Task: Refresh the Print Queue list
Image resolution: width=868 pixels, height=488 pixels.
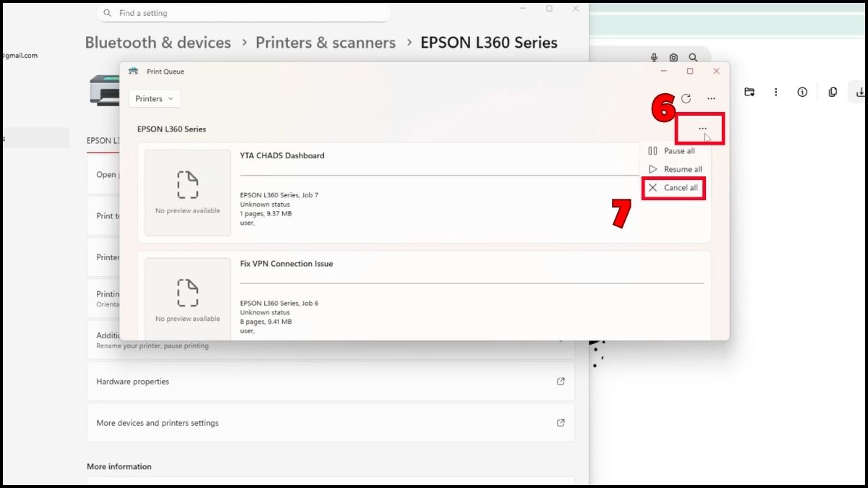Action: 686,98
